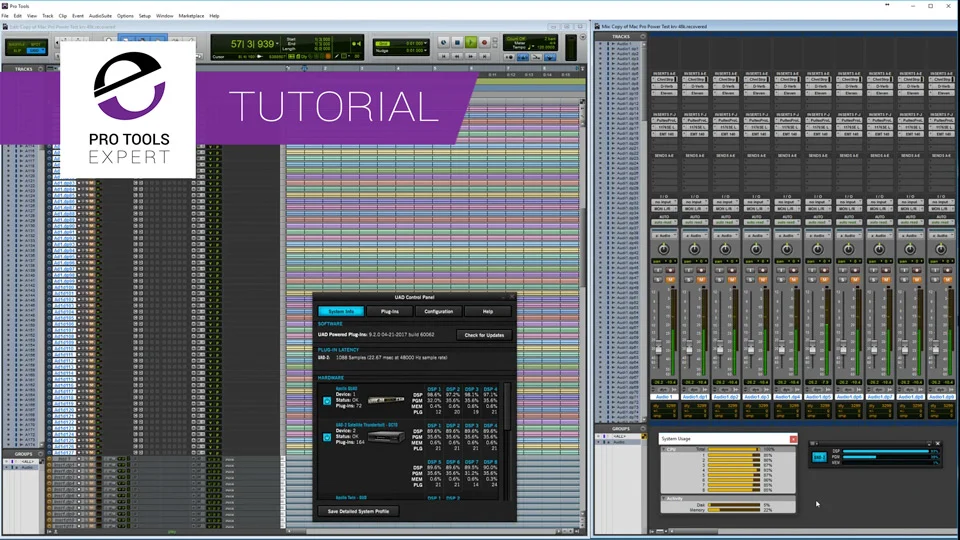Open the AudioSuite menu

[x=100, y=16]
